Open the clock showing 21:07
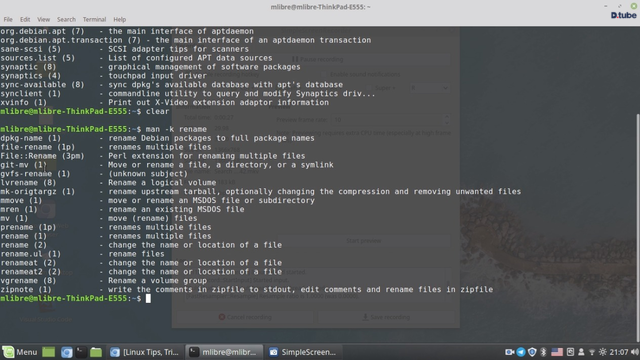The width and height of the screenshot is (640, 360). (x=619, y=352)
